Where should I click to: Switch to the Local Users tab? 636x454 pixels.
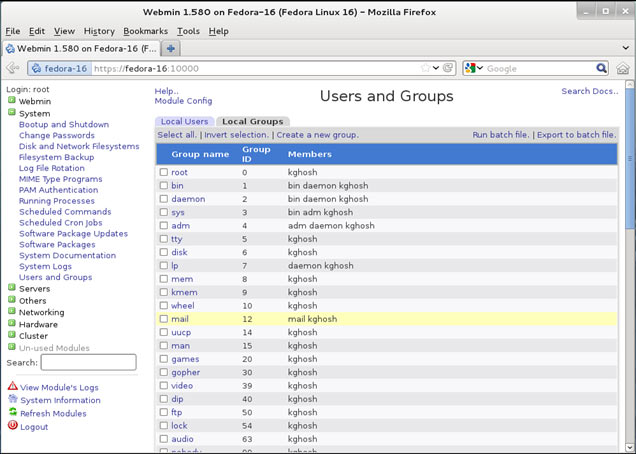pos(185,121)
